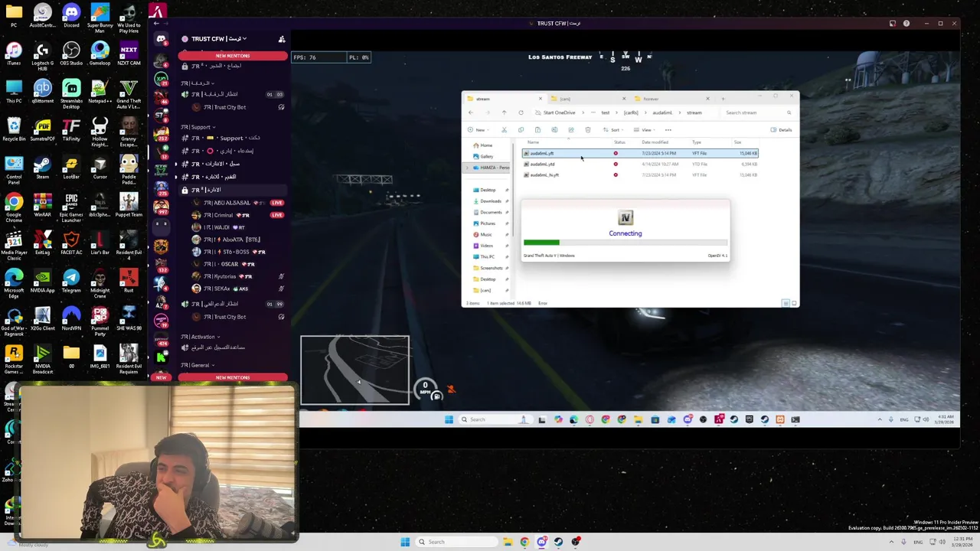Select Gallery in Explorer sidebar

pyautogui.click(x=482, y=156)
